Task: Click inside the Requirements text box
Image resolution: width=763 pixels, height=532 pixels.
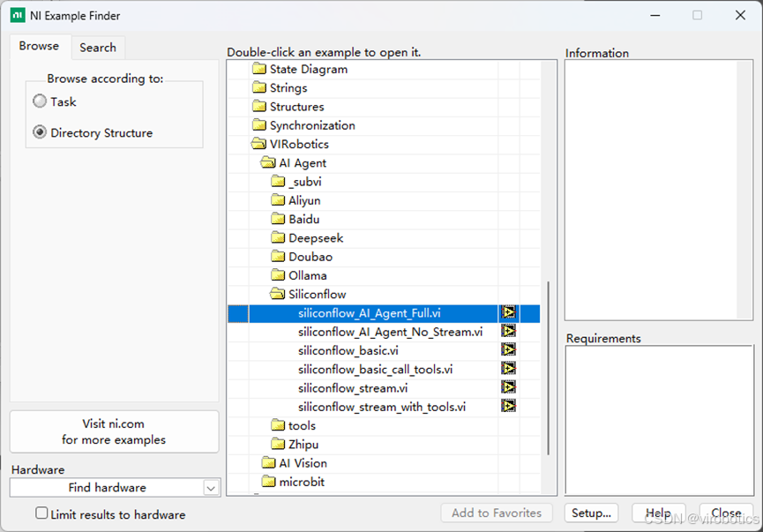Action: (659, 421)
